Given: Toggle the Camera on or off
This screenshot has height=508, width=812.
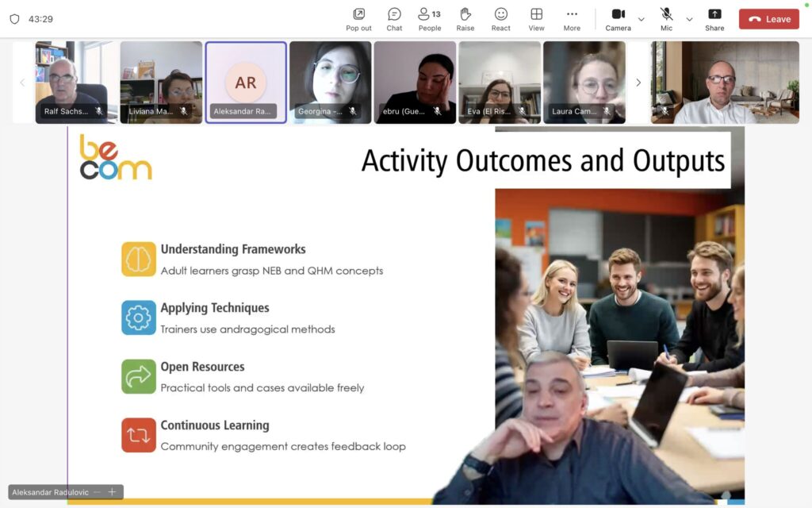Looking at the screenshot, I should pos(619,19).
